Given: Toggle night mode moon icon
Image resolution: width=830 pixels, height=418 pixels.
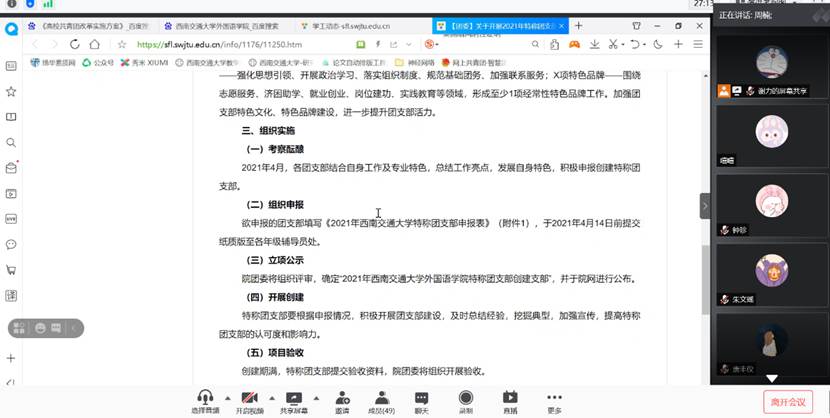Looking at the screenshot, I should click(x=658, y=44).
